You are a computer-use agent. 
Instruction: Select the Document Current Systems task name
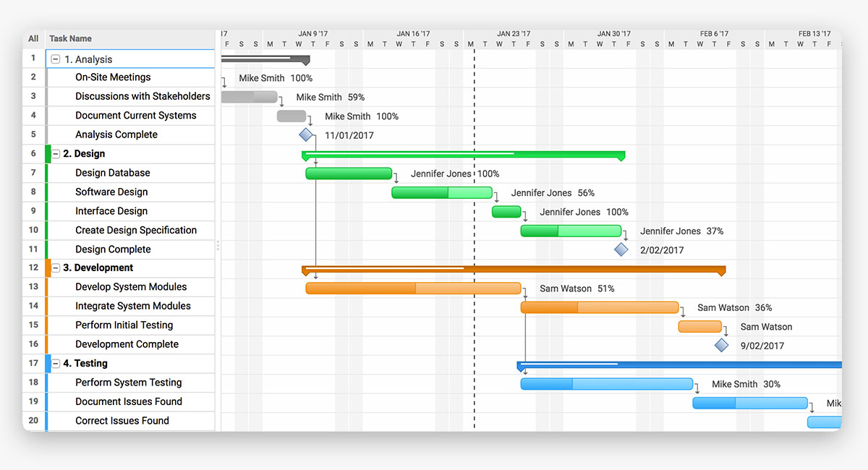136,115
